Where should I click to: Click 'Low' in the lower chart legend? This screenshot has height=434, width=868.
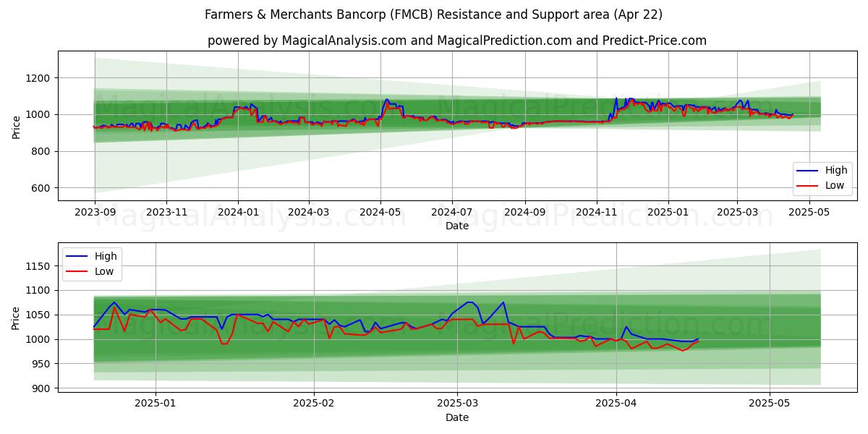coord(104,271)
